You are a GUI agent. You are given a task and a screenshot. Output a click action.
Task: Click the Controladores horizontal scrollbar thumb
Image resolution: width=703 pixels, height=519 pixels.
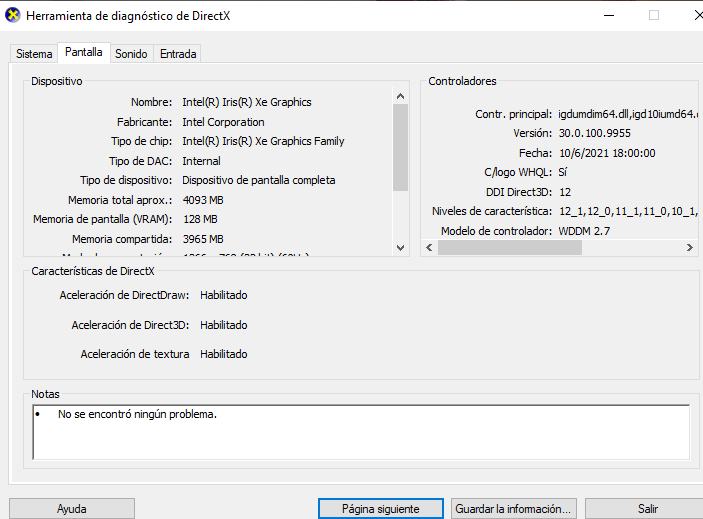tap(510, 247)
